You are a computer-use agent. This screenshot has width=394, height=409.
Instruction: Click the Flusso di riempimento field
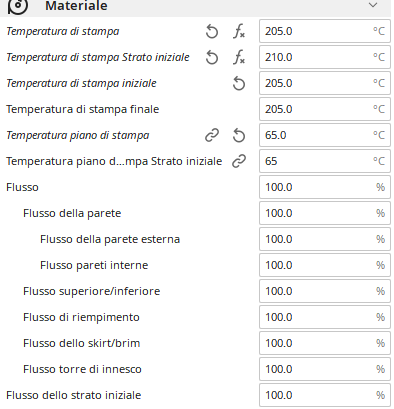point(325,317)
